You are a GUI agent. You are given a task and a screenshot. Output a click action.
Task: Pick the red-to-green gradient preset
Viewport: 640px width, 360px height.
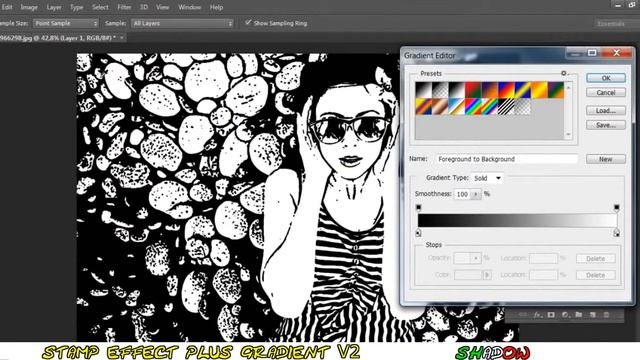(x=473, y=90)
